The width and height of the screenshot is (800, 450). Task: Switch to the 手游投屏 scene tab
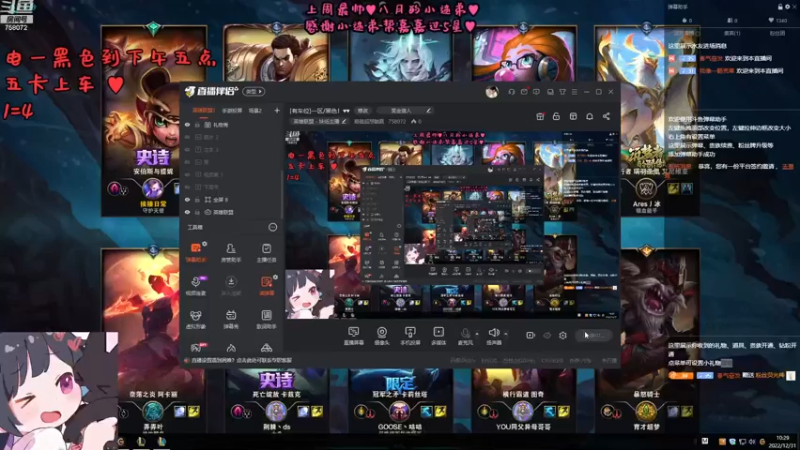click(232, 110)
